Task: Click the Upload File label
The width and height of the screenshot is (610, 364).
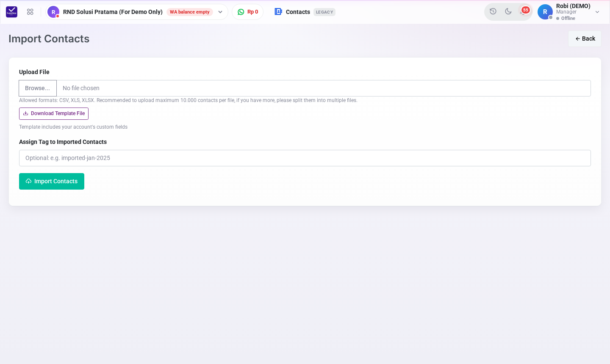Action: [x=34, y=72]
